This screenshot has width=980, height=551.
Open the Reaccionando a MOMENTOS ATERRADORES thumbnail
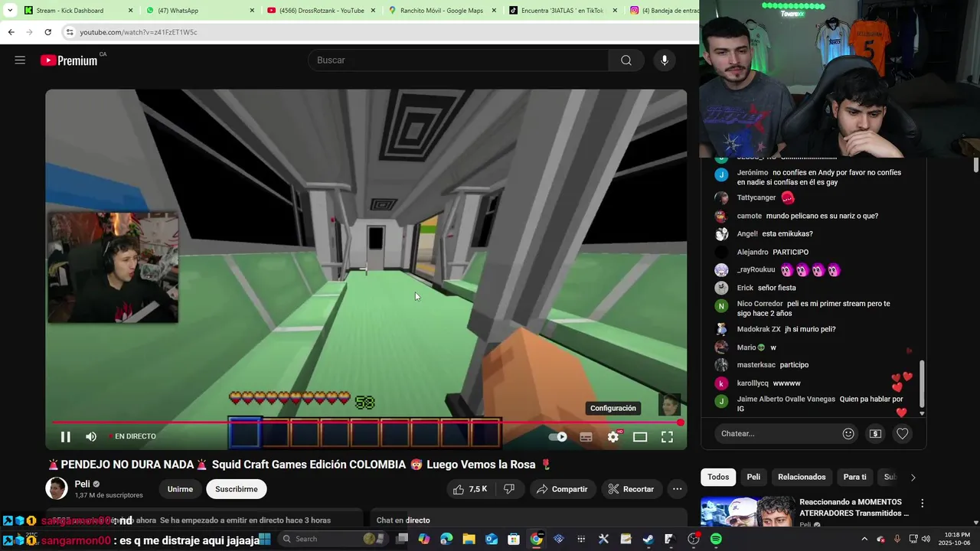coord(747,512)
